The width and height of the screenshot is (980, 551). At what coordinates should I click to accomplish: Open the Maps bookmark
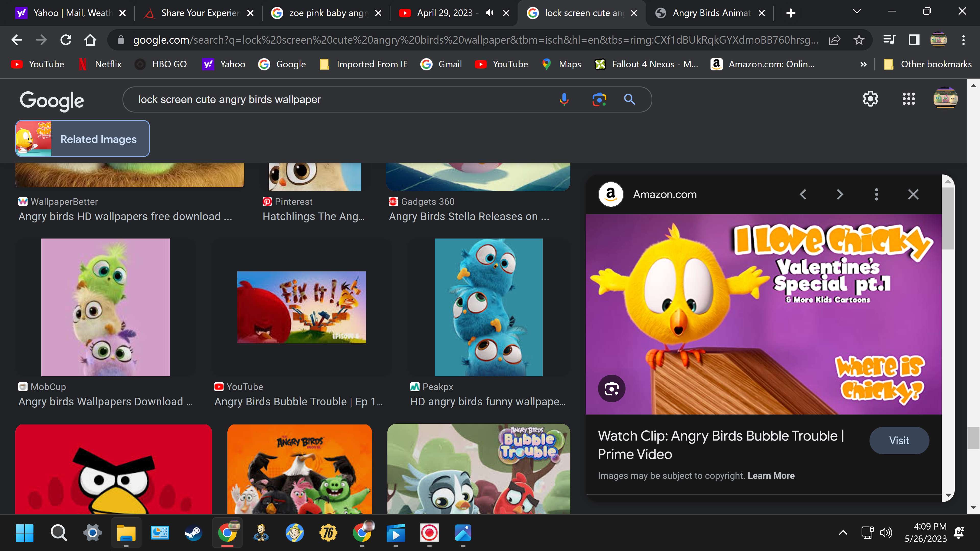coord(561,64)
